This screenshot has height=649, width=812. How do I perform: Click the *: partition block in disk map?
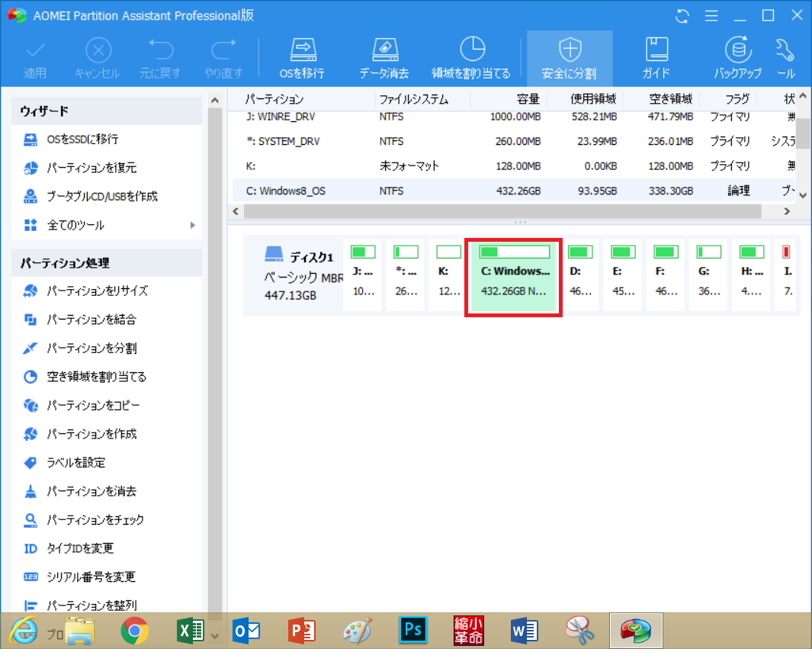coord(406,275)
